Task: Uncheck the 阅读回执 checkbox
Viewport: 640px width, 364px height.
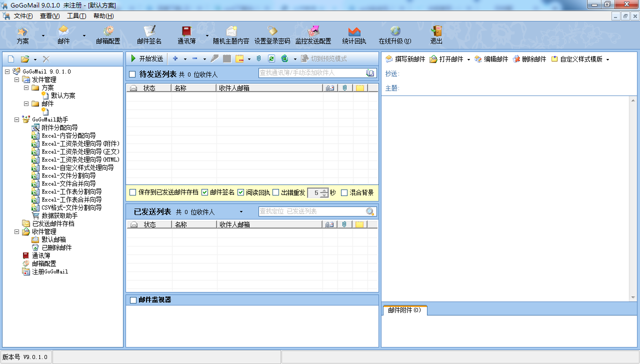Action: click(x=240, y=192)
